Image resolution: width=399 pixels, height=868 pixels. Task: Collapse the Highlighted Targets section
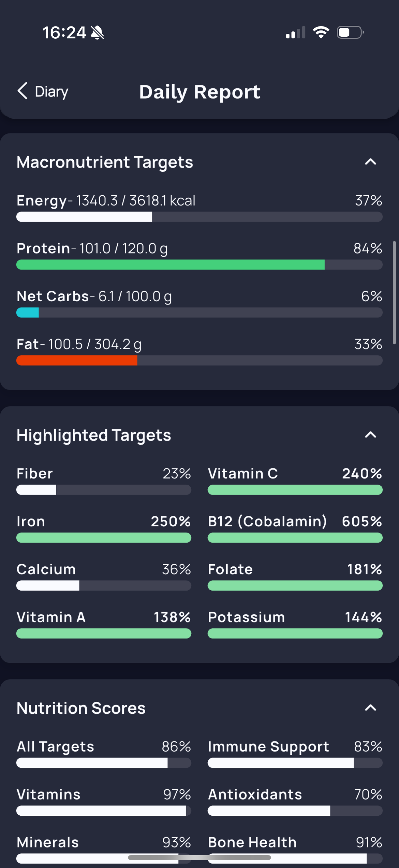pos(370,435)
